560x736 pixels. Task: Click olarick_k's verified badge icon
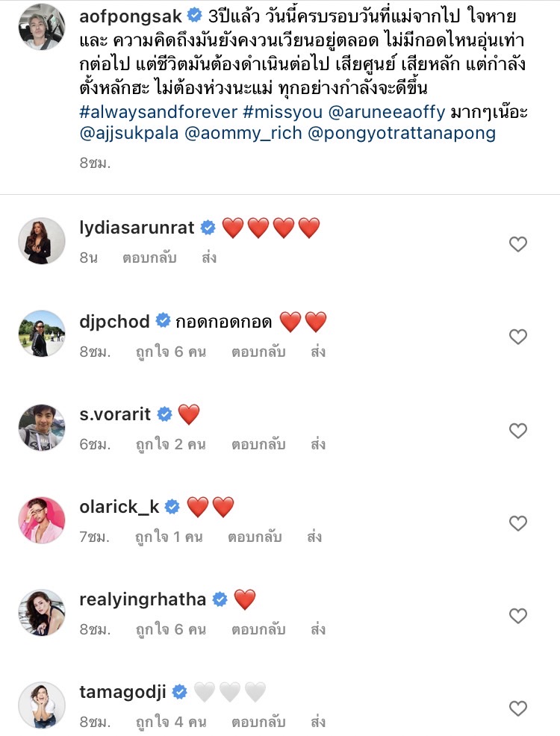(x=170, y=505)
